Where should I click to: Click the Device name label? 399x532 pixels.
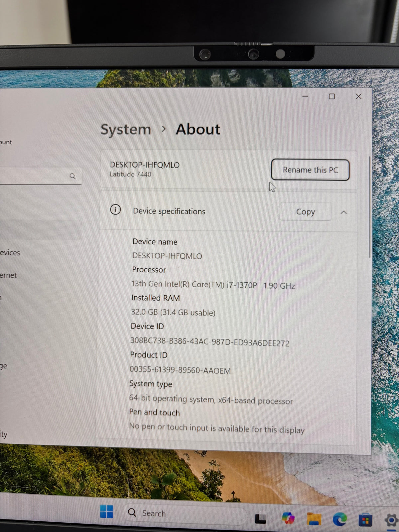[155, 242]
